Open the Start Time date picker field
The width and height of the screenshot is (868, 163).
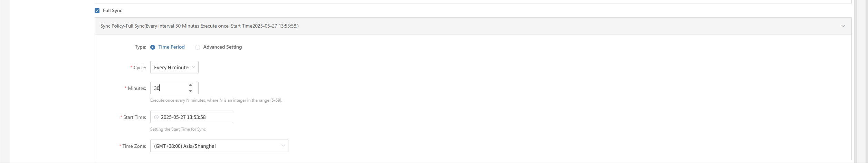(192, 117)
